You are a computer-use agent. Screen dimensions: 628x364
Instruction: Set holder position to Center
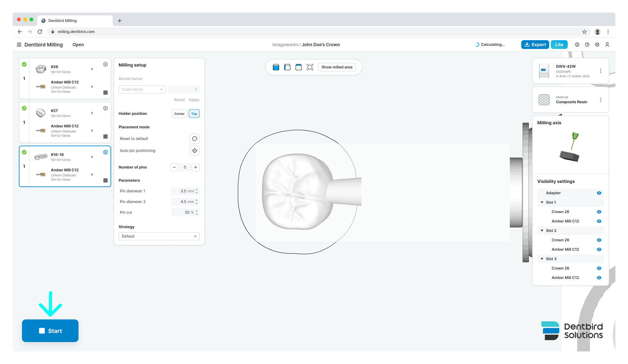(179, 114)
